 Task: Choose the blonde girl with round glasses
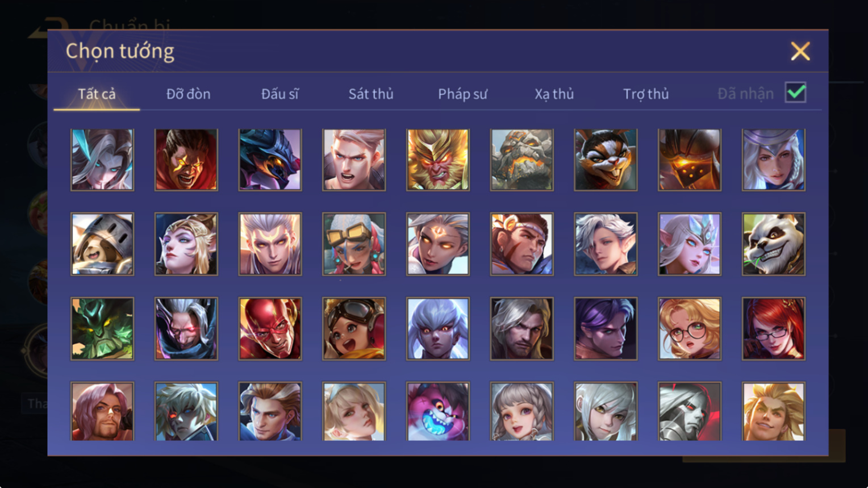[x=689, y=329]
